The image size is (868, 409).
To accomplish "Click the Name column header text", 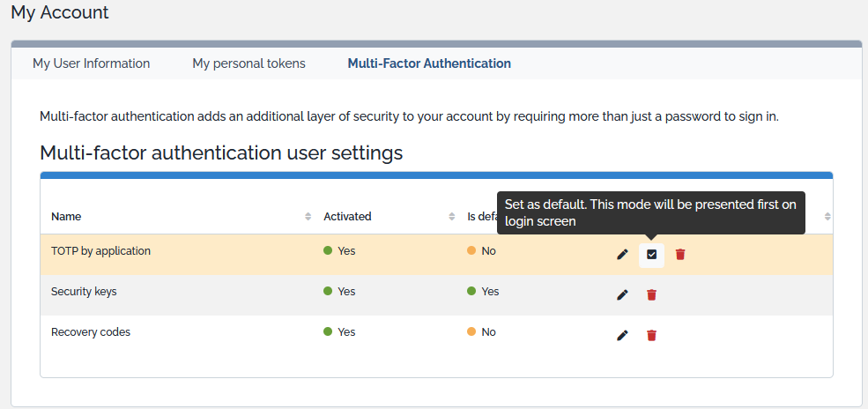I will tap(66, 217).
